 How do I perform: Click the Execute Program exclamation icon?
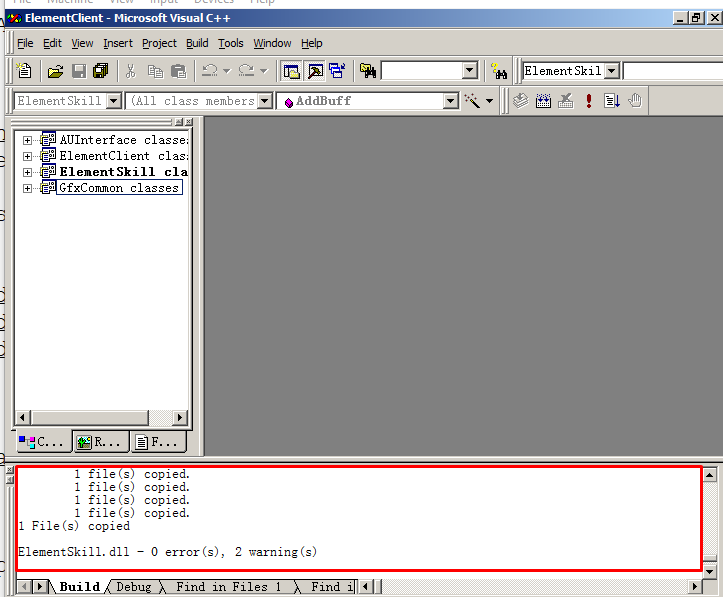(x=589, y=100)
